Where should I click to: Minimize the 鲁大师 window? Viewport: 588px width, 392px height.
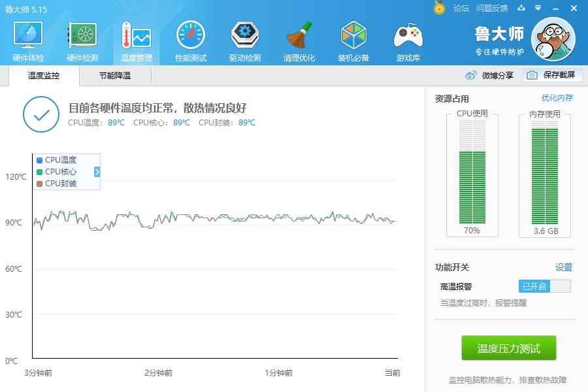[x=556, y=8]
